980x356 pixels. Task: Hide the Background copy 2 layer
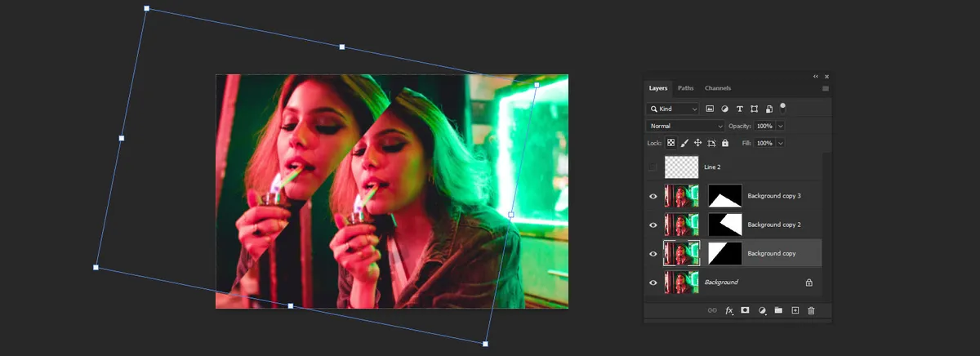click(x=653, y=225)
